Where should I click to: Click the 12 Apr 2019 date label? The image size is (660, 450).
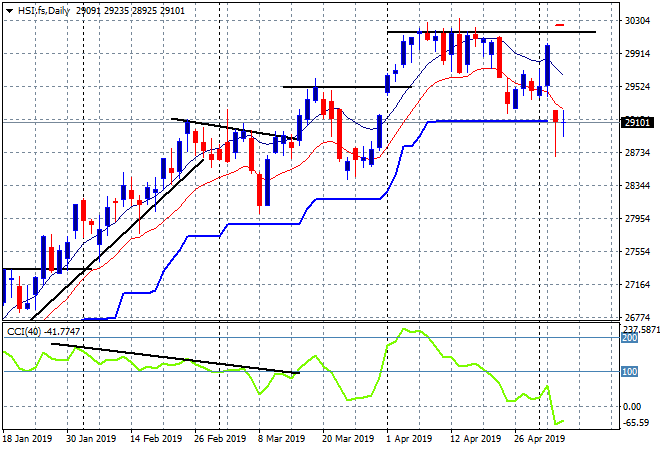click(476, 439)
